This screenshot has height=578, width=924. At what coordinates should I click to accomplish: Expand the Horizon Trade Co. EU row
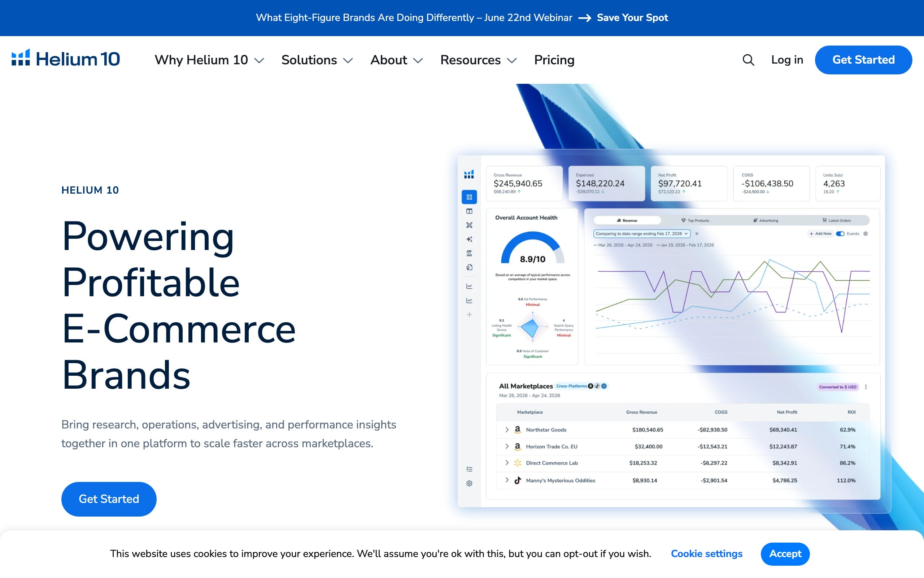tap(507, 446)
